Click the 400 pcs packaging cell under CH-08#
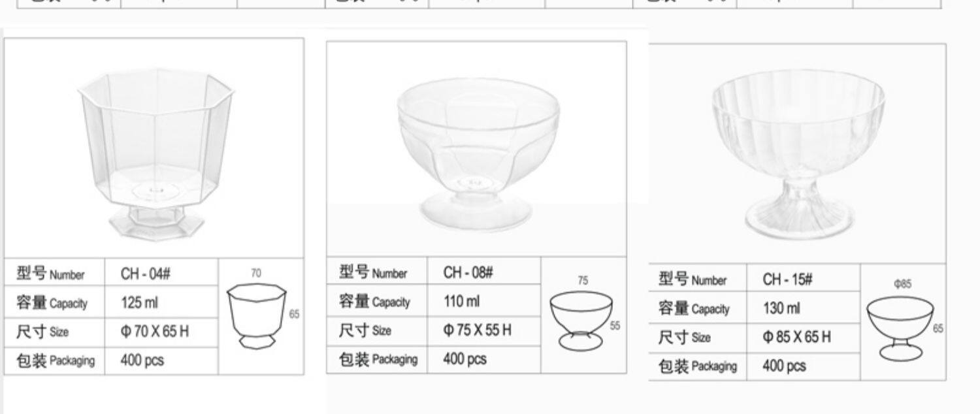Image resolution: width=980 pixels, height=414 pixels. coord(484,359)
